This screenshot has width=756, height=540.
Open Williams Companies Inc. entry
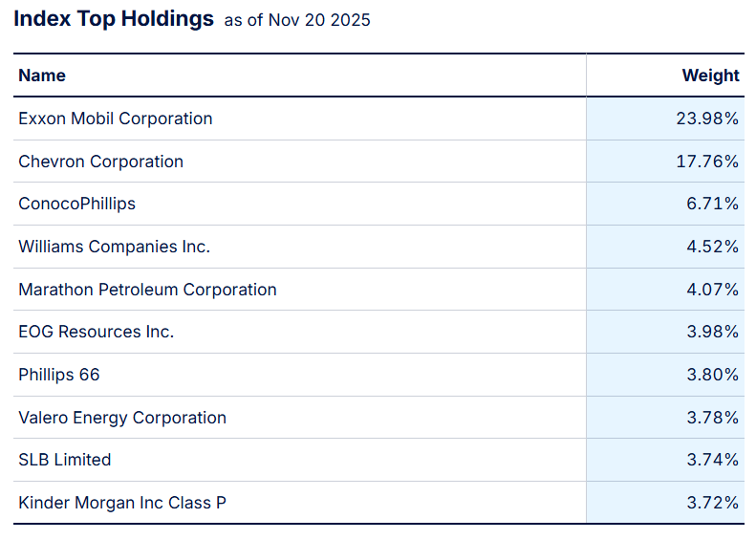[x=114, y=247]
